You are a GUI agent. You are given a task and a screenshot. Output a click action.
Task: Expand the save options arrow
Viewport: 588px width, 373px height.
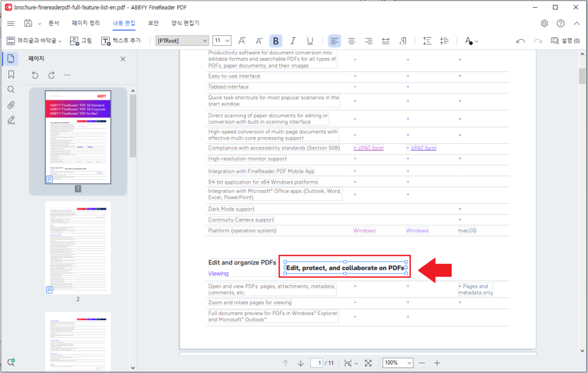coord(40,24)
